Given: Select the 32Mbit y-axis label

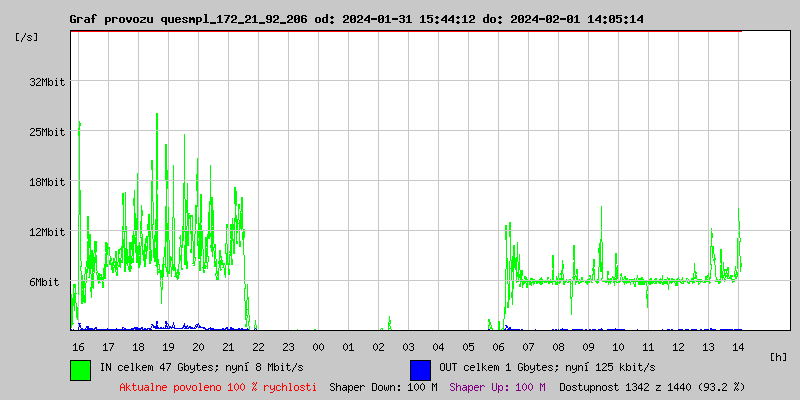Looking at the screenshot, I should coord(47,82).
